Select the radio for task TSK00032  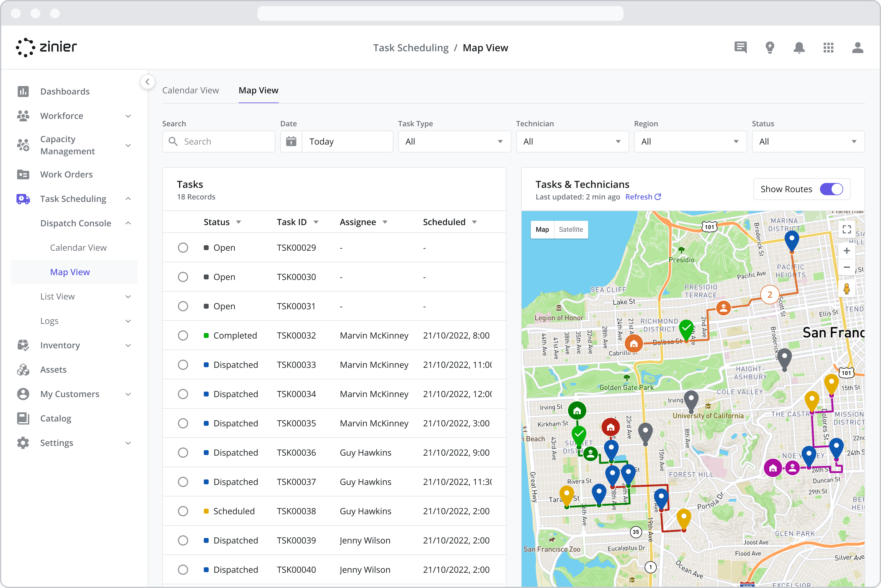tap(183, 335)
